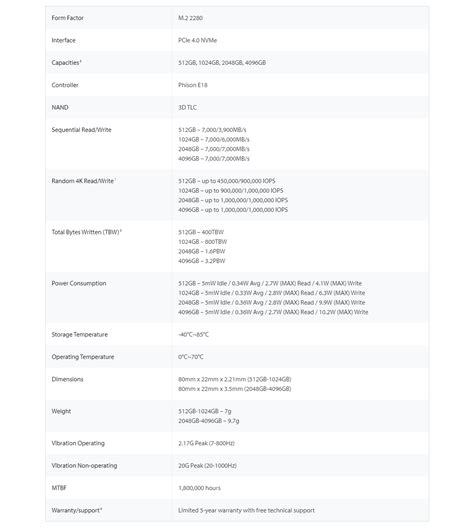Viewport: 474px width, 530px height.
Task: Click the Operating Temperature label
Action: [x=83, y=357]
